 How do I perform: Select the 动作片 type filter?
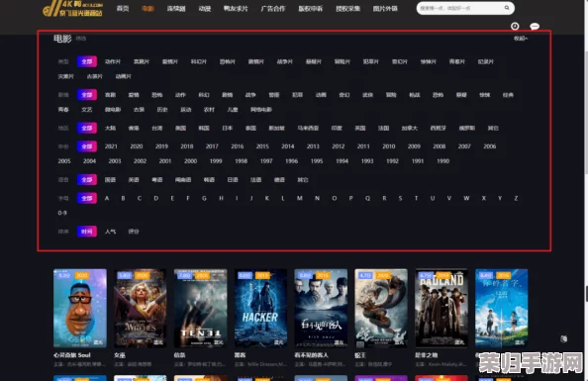[x=113, y=61]
